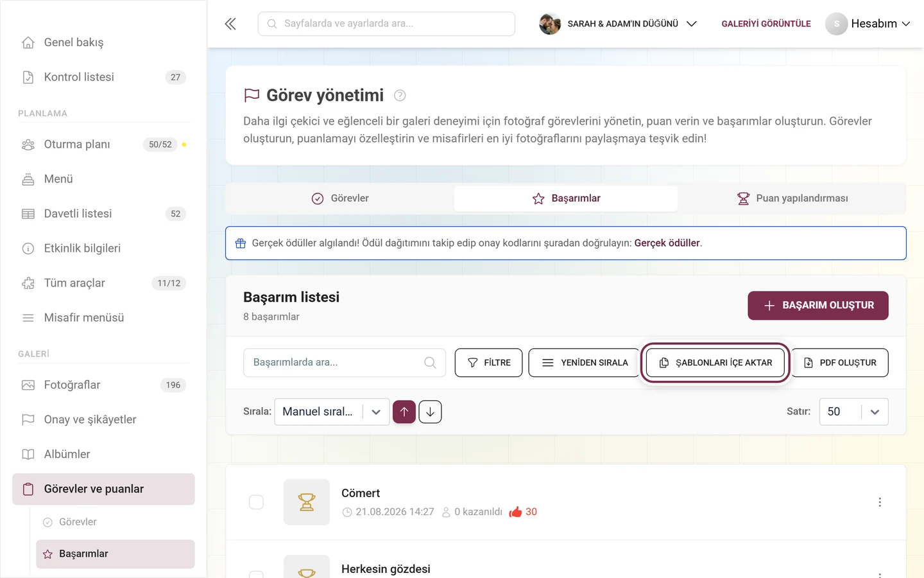Click the search magnifier in Başarımlarda ara
The height and width of the screenshot is (578, 924).
[x=430, y=363]
